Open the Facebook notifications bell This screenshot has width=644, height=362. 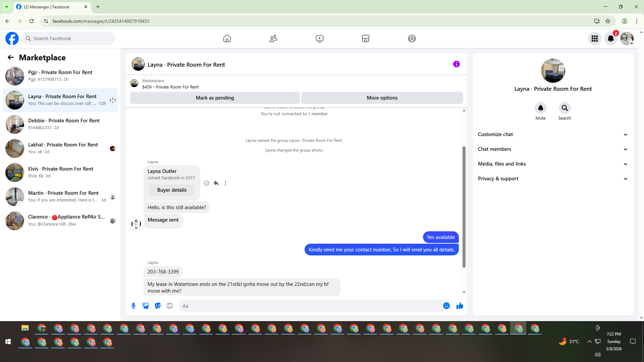click(x=610, y=39)
